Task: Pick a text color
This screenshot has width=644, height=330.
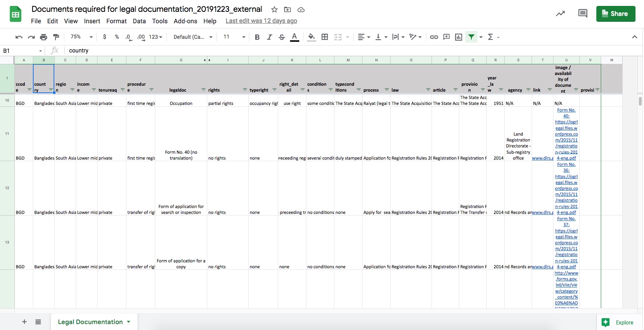Action: (x=294, y=37)
